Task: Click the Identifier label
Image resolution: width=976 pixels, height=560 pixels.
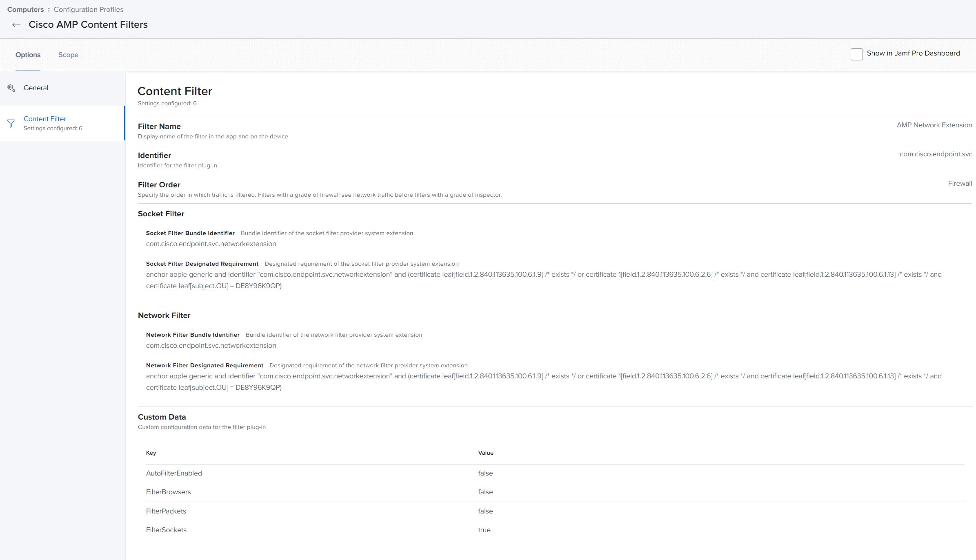Action: pos(154,156)
